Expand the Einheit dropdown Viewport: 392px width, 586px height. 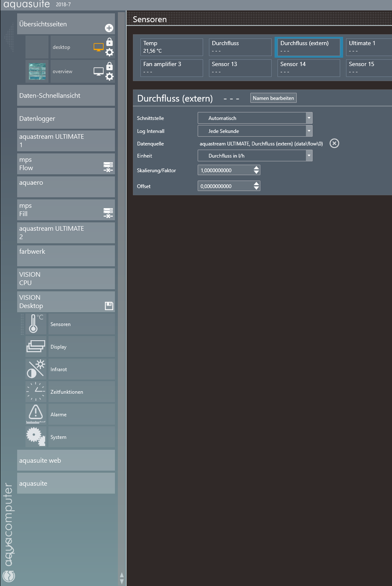coord(309,156)
